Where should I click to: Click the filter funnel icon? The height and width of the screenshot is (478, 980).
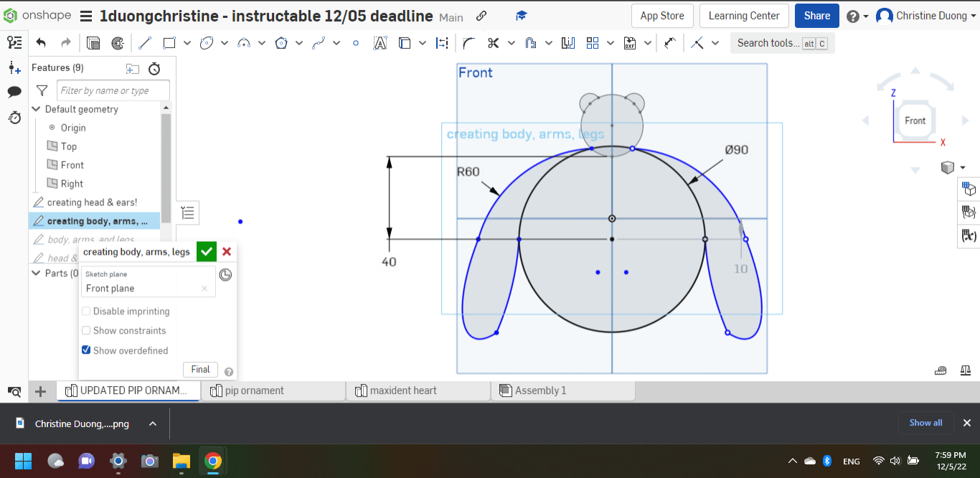(x=42, y=90)
